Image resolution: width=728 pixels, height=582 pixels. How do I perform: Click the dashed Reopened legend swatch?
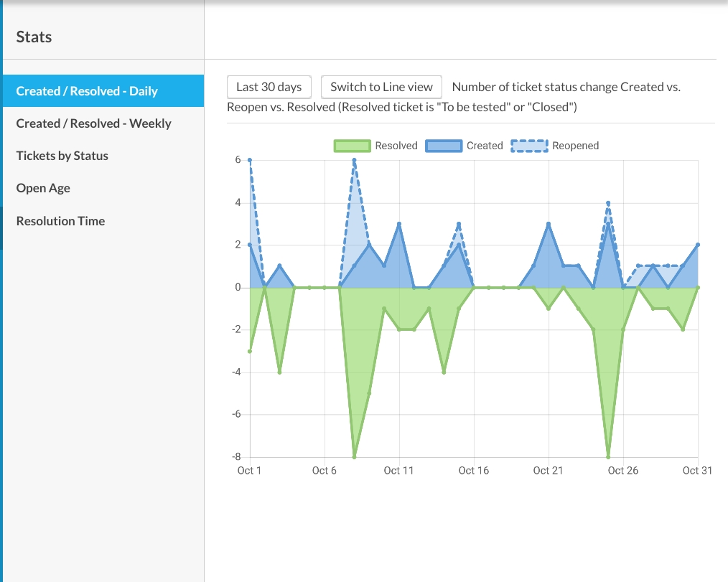[x=529, y=146]
